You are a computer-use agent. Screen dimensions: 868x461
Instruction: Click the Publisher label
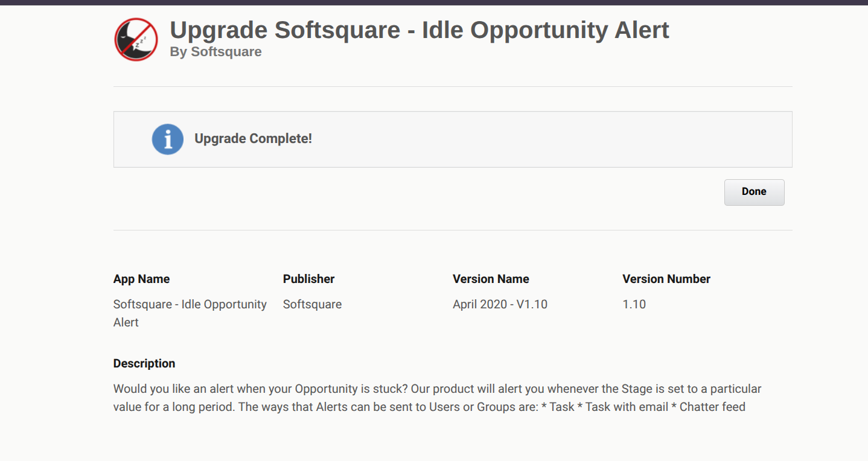click(x=308, y=279)
